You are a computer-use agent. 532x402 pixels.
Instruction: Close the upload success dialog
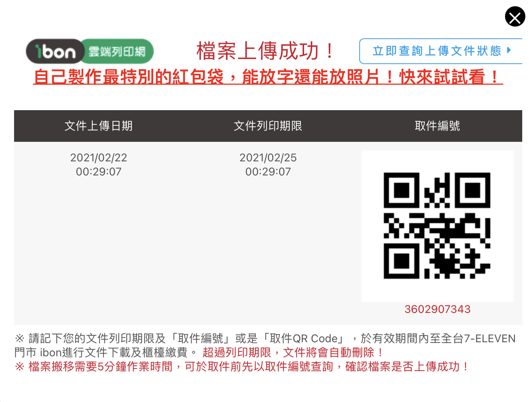[515, 16]
